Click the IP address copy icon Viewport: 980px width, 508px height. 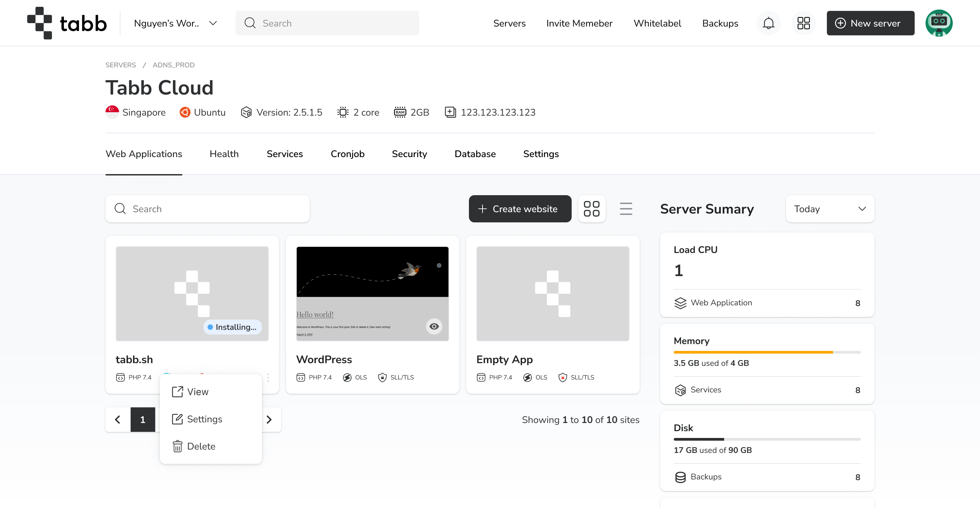point(451,112)
